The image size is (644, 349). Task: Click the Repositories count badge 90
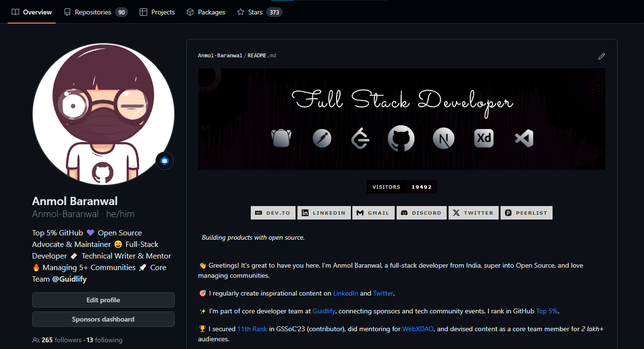tap(121, 12)
